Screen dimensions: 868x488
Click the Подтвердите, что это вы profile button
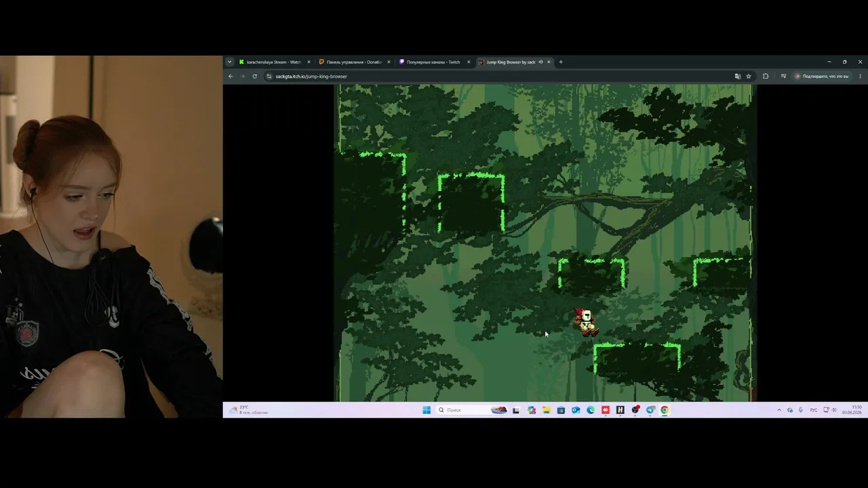(822, 76)
